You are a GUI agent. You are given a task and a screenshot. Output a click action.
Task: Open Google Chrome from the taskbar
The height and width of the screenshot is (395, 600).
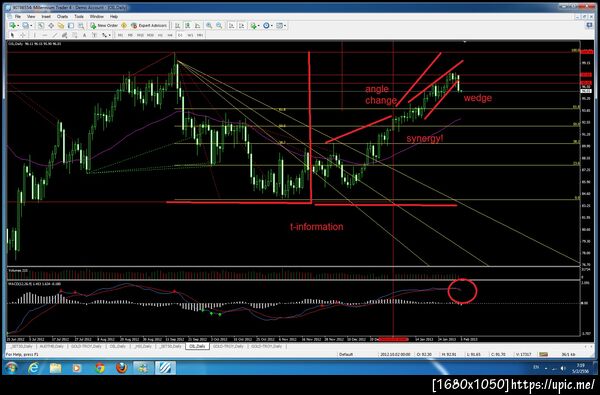pos(100,368)
